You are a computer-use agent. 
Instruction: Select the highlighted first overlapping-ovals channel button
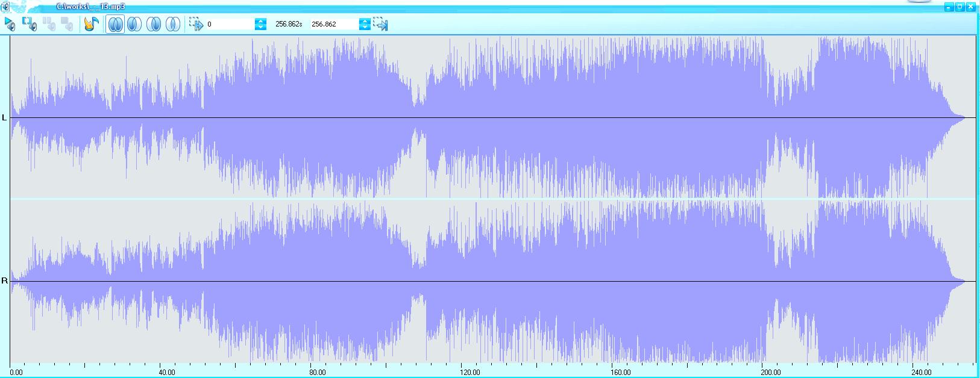[x=115, y=24]
